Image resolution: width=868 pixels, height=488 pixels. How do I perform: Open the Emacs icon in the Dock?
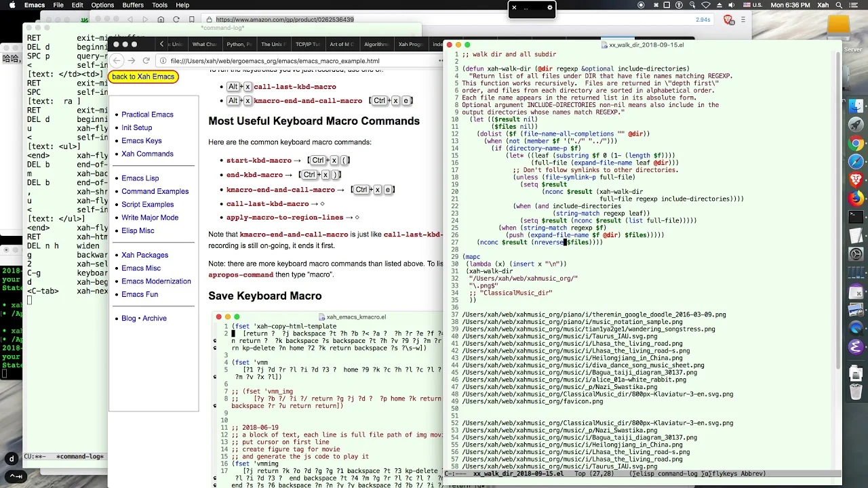(x=856, y=347)
